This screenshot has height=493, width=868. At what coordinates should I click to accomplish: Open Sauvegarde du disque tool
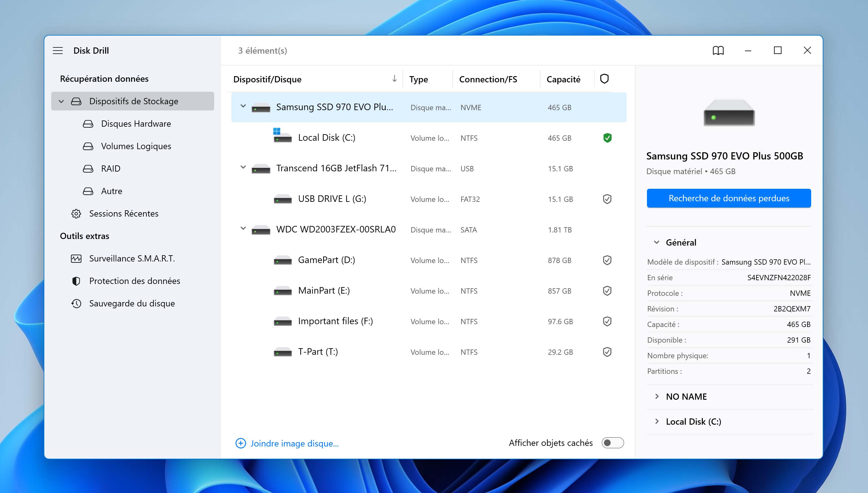point(132,303)
